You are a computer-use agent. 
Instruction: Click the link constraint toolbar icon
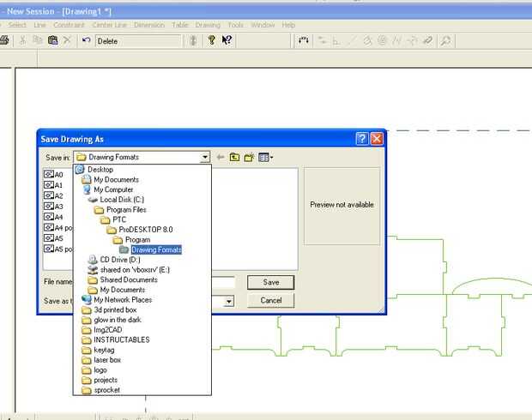428,41
